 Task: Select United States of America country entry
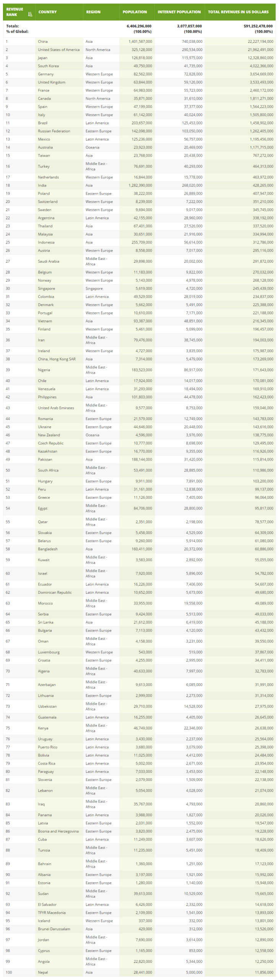pyautogui.click(x=59, y=49)
